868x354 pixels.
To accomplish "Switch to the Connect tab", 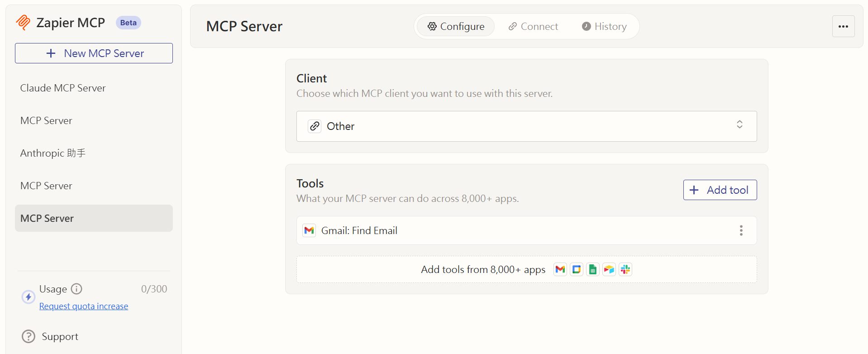I will pos(533,26).
